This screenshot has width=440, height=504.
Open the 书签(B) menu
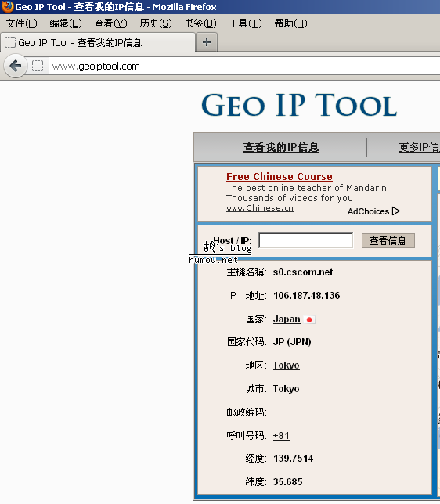[x=200, y=23]
